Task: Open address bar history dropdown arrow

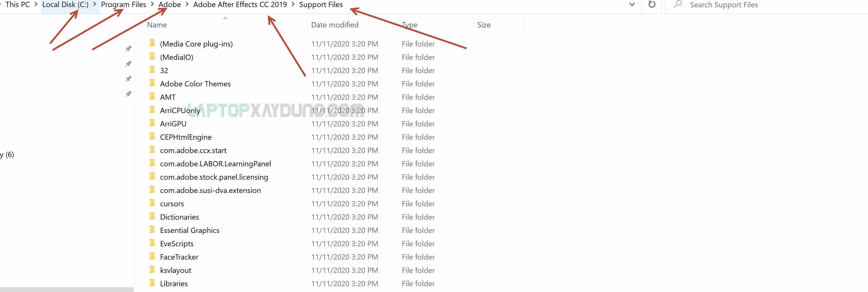Action: [632, 4]
